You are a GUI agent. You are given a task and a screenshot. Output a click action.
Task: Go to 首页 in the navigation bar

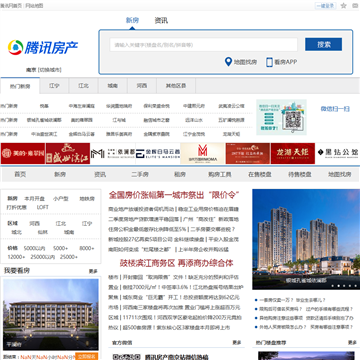(20, 174)
